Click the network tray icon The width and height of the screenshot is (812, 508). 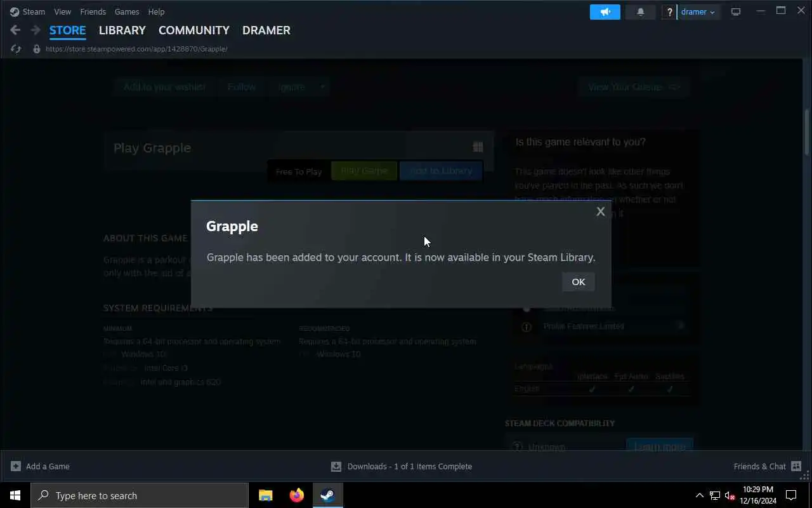[x=715, y=495]
